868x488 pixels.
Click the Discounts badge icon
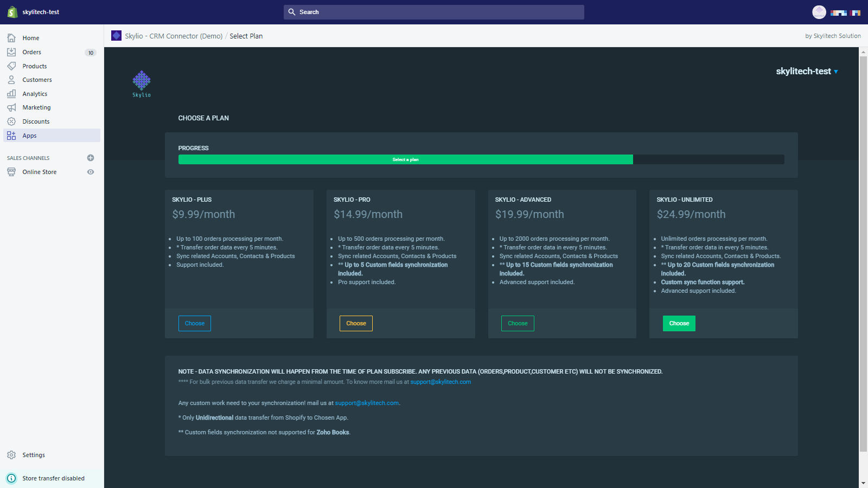click(x=11, y=121)
